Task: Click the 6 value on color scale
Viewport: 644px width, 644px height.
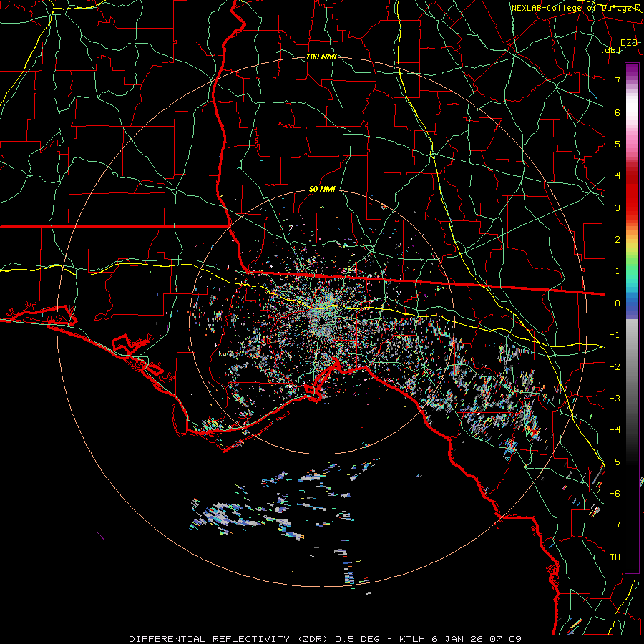Action: [618, 112]
